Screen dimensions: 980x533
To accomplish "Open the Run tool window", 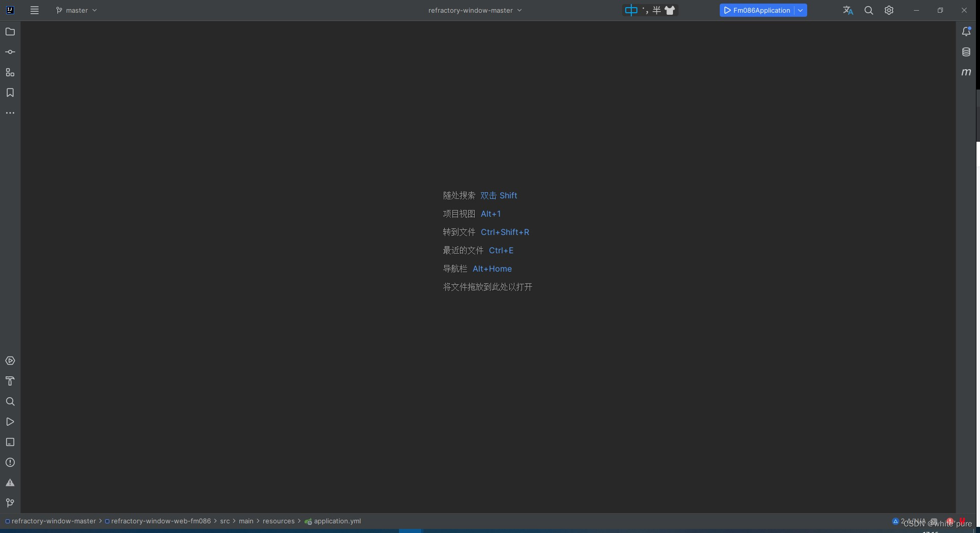I will (x=10, y=422).
